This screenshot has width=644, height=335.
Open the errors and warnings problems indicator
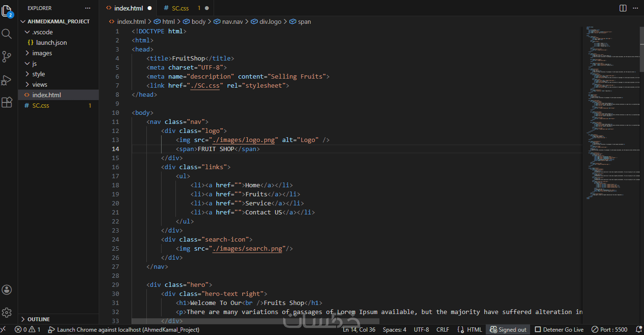[x=27, y=330]
